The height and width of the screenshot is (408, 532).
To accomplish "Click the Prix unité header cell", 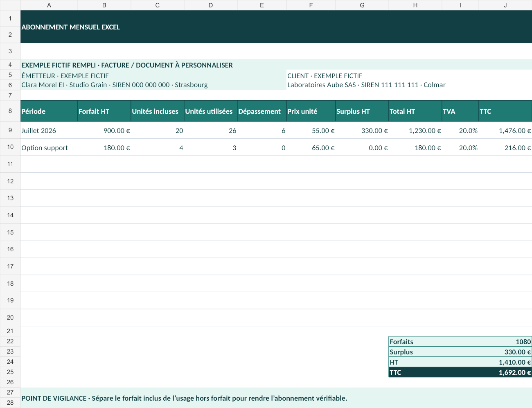I will [311, 111].
